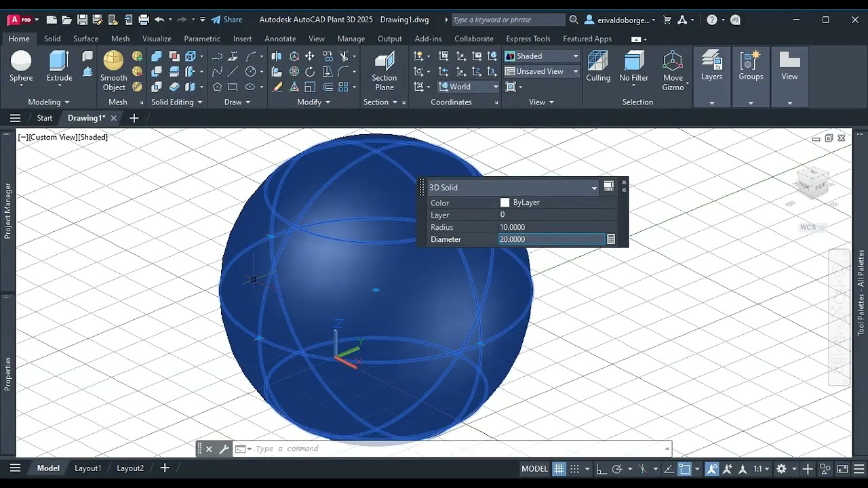Expand the Solid Editing panel
This screenshot has width=868, height=488.
coord(177,102)
